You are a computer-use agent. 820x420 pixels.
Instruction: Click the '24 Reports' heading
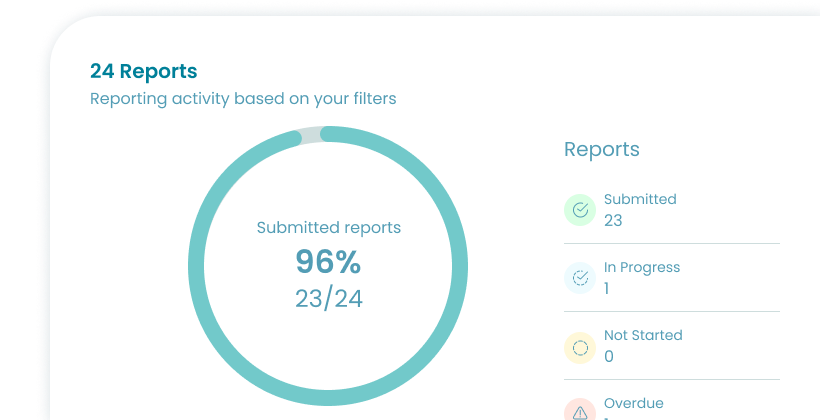pos(143,71)
